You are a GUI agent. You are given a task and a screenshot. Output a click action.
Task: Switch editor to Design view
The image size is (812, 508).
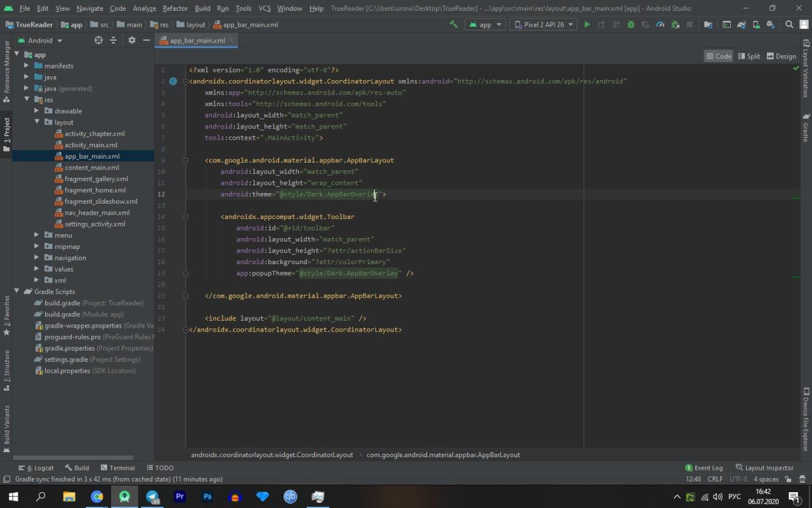pos(781,56)
